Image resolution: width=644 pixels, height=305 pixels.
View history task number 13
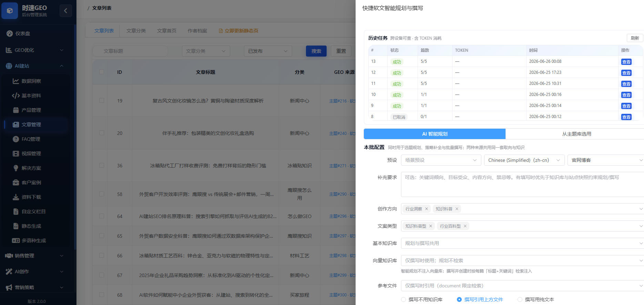[626, 62]
